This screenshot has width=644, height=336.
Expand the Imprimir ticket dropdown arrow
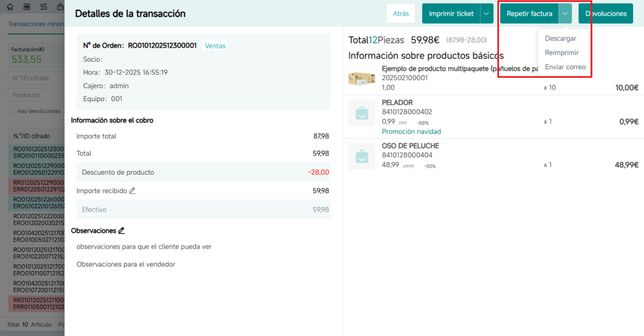point(486,13)
